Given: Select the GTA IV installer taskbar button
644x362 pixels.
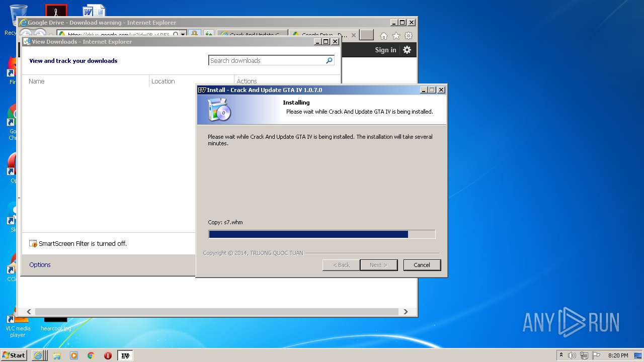Looking at the screenshot, I should 125,355.
